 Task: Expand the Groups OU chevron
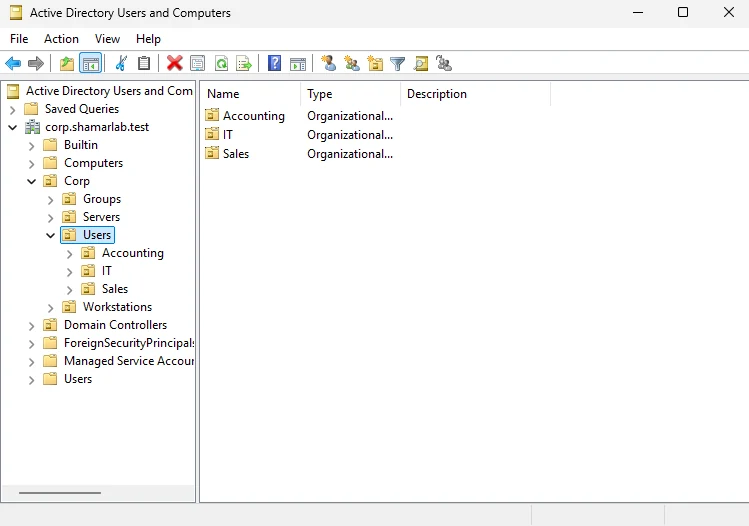[51, 200]
